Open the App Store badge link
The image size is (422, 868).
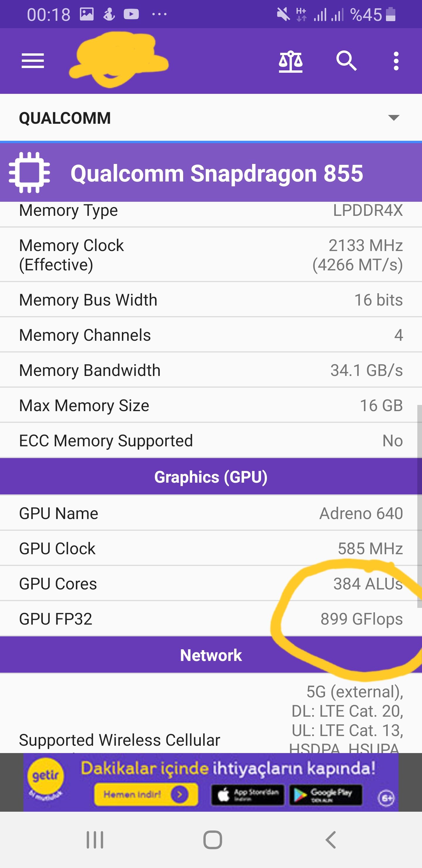coord(248,795)
